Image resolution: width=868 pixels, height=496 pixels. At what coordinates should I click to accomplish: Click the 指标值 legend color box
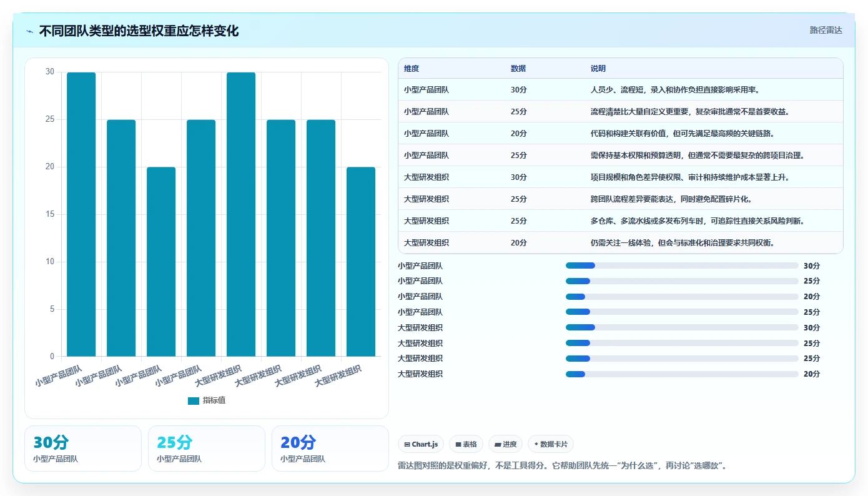tap(194, 401)
